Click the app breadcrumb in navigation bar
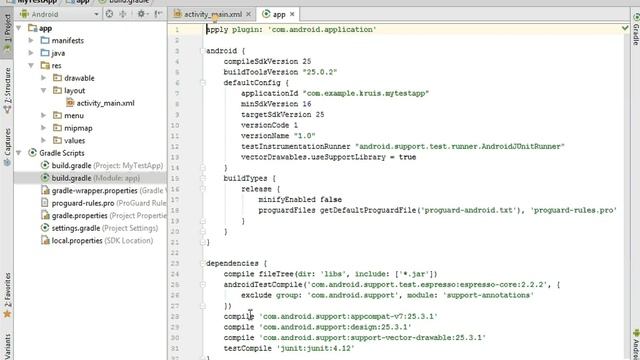The width and height of the screenshot is (640, 360). (78, 2)
